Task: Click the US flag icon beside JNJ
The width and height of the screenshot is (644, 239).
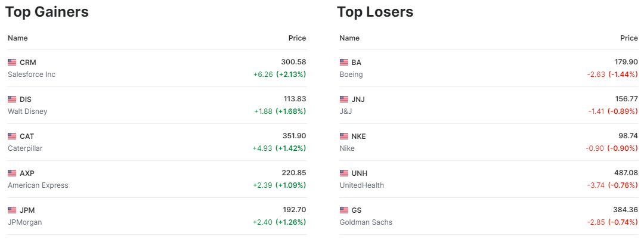Action: pos(344,99)
